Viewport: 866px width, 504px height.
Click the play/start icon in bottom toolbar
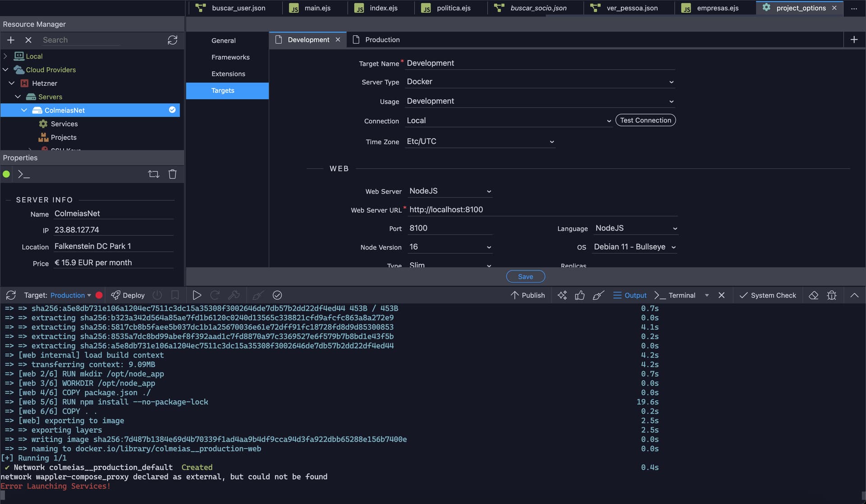coord(197,295)
